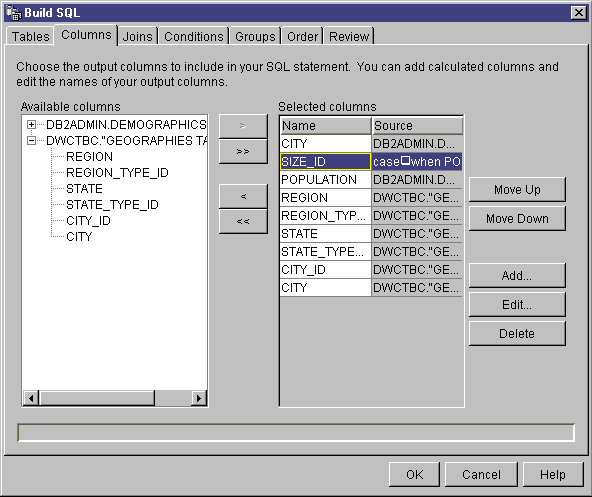The image size is (592, 497).
Task: Select the REGION row in selected columns
Action: pos(326,198)
